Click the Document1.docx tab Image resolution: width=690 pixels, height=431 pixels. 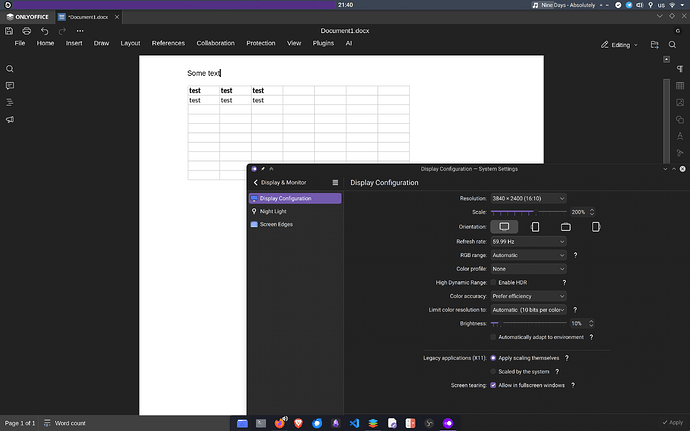[x=88, y=17]
